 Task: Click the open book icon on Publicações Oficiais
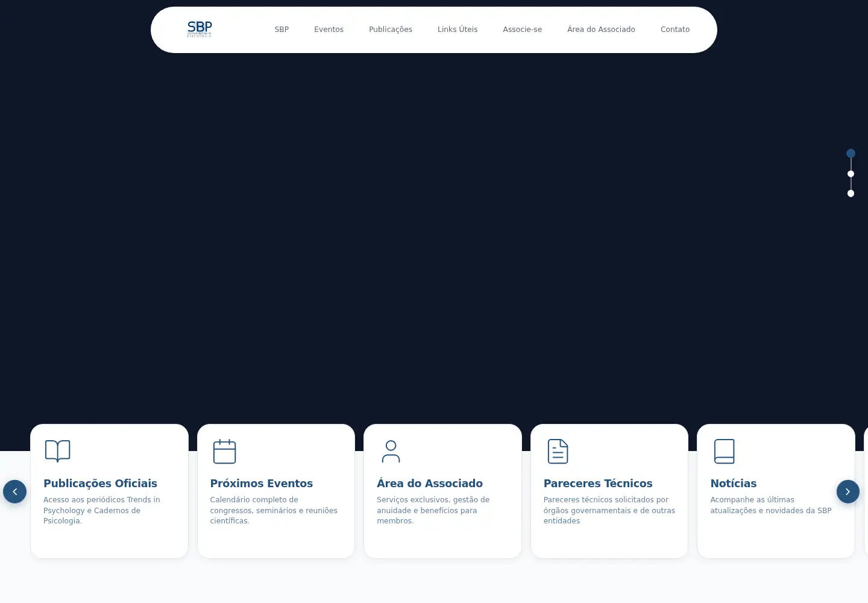[58, 451]
